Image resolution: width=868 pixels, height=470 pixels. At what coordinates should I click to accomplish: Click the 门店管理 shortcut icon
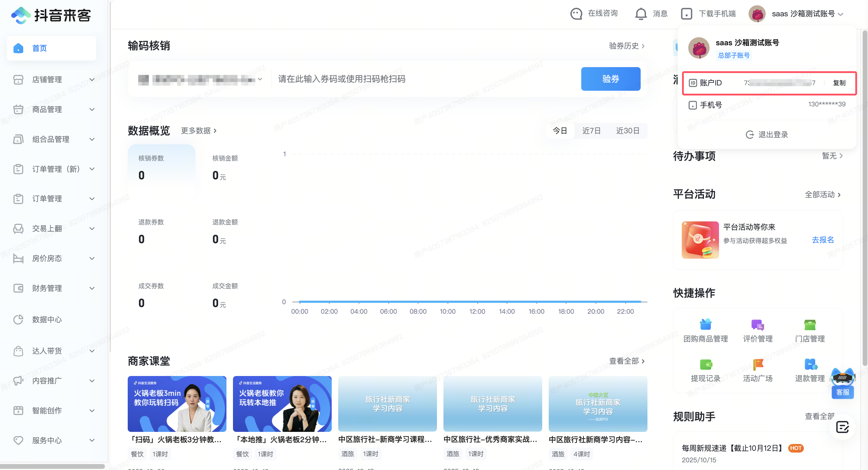point(809,325)
